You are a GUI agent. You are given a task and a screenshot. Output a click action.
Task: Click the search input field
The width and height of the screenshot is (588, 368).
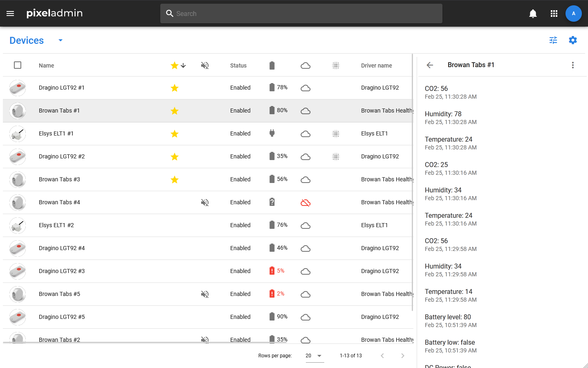click(x=301, y=14)
